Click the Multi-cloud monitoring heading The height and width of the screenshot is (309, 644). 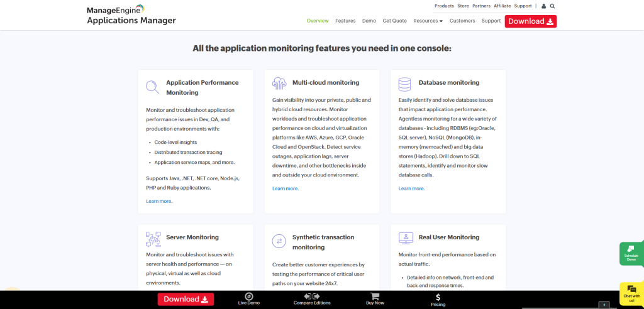point(326,82)
